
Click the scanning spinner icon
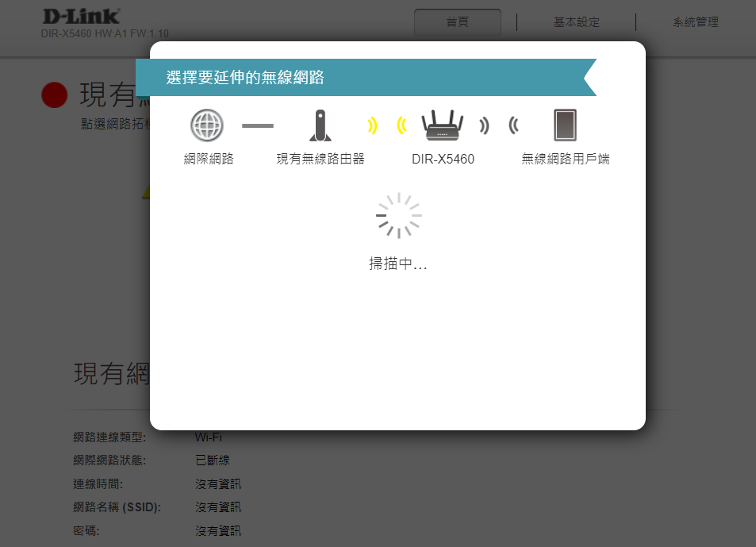pos(398,215)
